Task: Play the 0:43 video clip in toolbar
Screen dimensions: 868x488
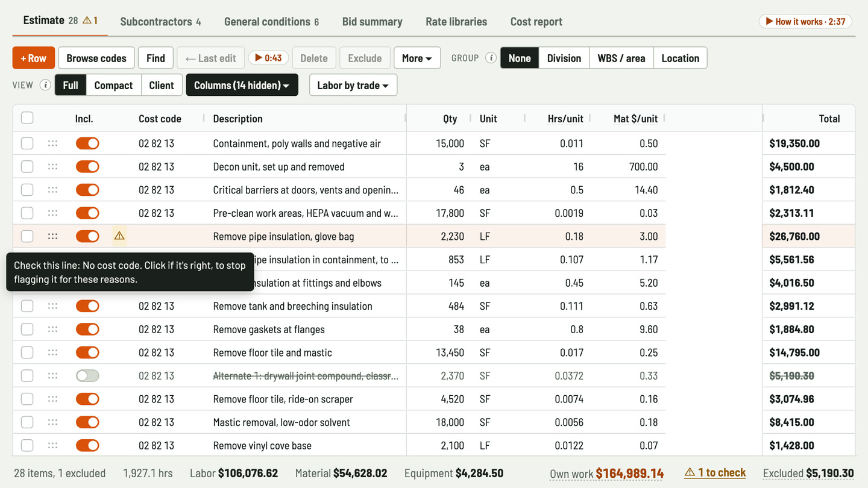Action: pyautogui.click(x=268, y=58)
